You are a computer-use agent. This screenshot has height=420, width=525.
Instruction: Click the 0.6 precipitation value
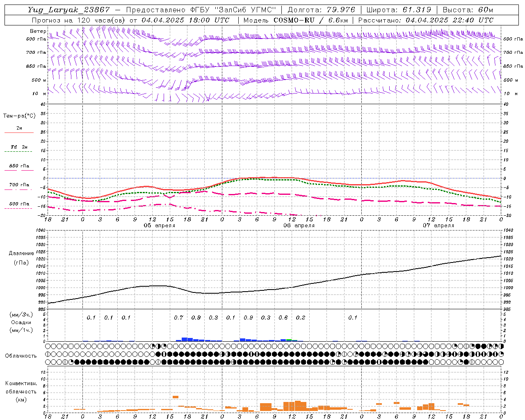click(x=283, y=317)
